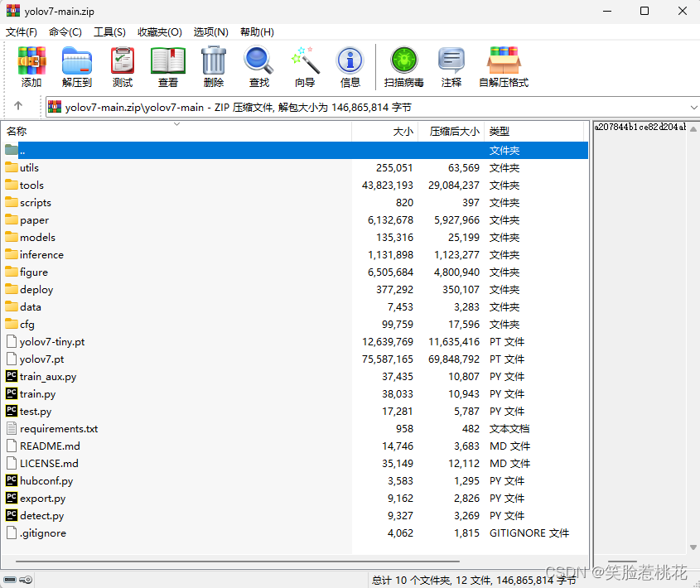Click the .gitignore file icon
The height and width of the screenshot is (588, 700).
tap(12, 533)
